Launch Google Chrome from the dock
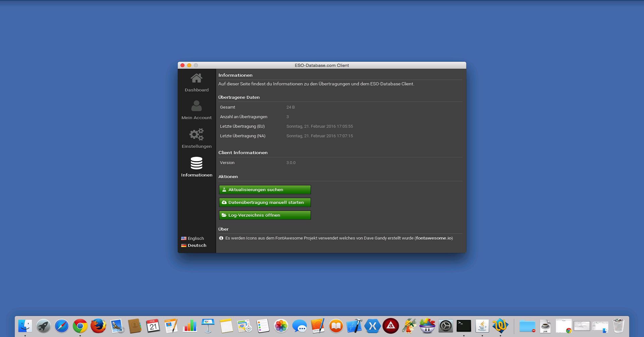This screenshot has height=337, width=644. pos(80,326)
